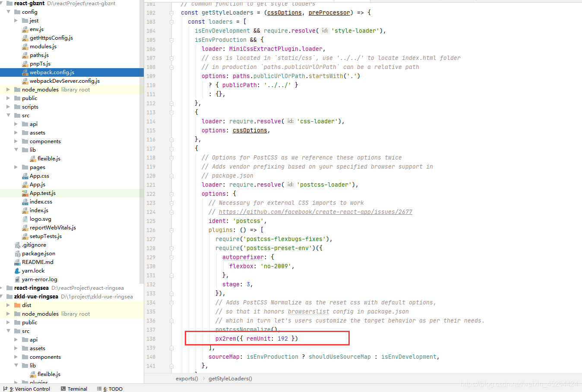Viewport: 582px width, 392px height.
Task: Toggle the autoprefixer fold marker on line 129
Action: click(171, 257)
